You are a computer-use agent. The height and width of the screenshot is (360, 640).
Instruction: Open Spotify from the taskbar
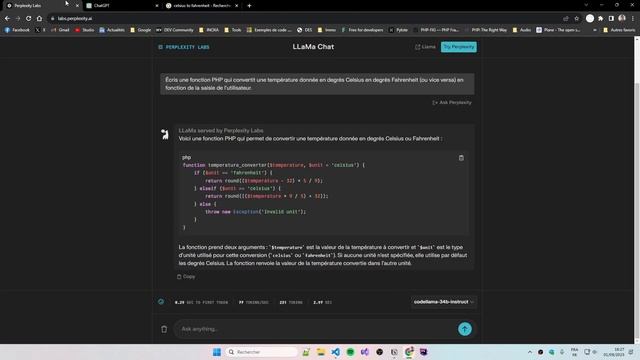pos(350,352)
